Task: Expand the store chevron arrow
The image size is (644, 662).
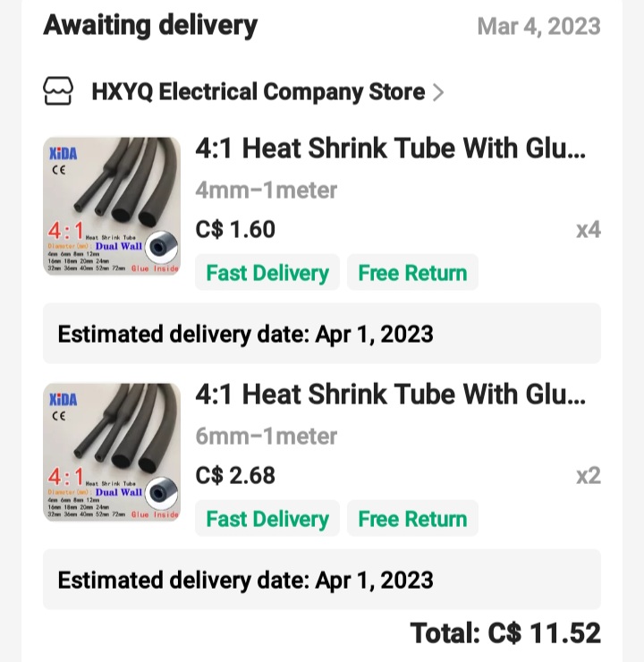Action: (x=438, y=92)
